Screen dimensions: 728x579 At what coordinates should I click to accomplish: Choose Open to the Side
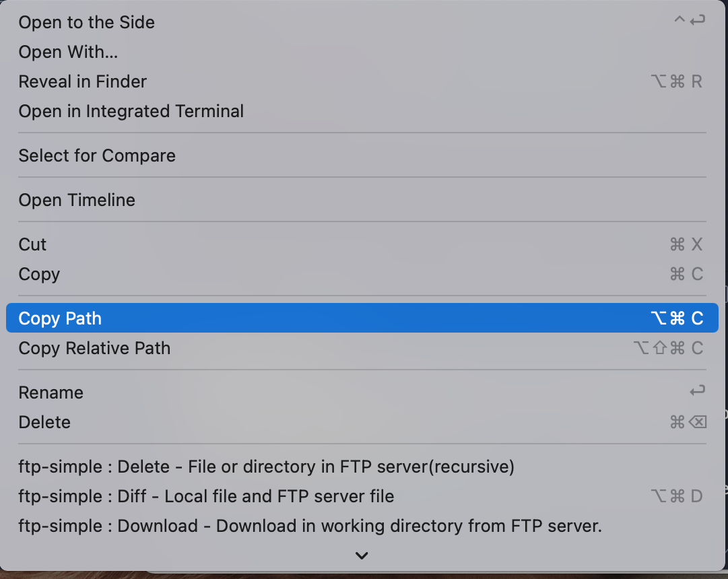[362, 22]
